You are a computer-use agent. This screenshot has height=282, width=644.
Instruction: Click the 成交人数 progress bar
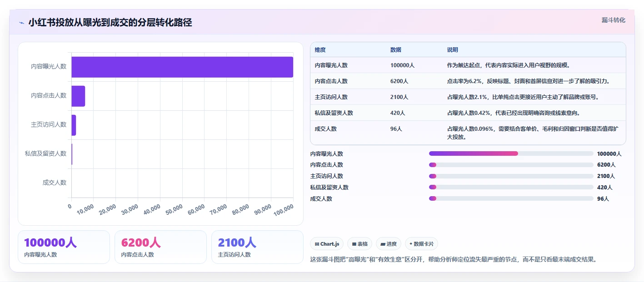click(x=511, y=198)
